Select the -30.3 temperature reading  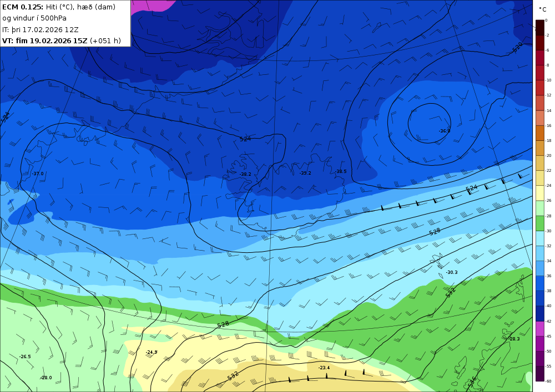(x=452, y=272)
